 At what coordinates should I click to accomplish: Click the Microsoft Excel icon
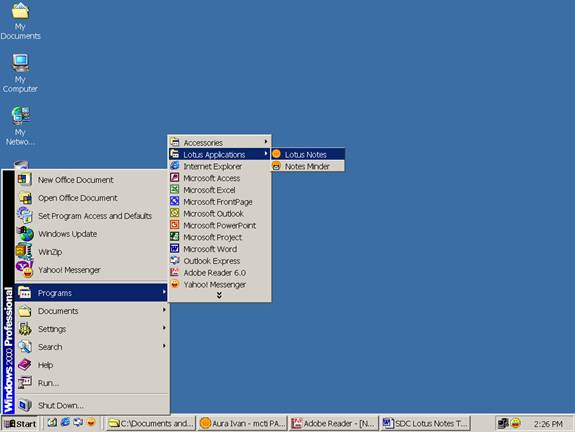point(175,190)
